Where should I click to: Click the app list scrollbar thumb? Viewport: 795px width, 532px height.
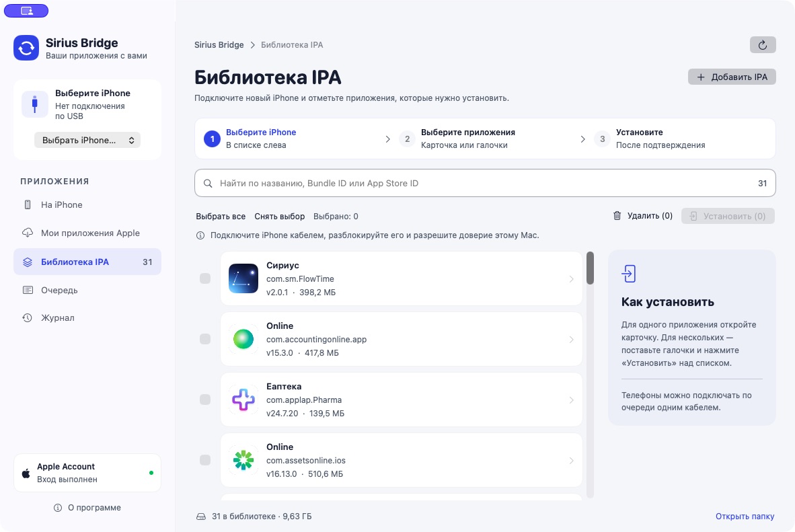point(590,268)
